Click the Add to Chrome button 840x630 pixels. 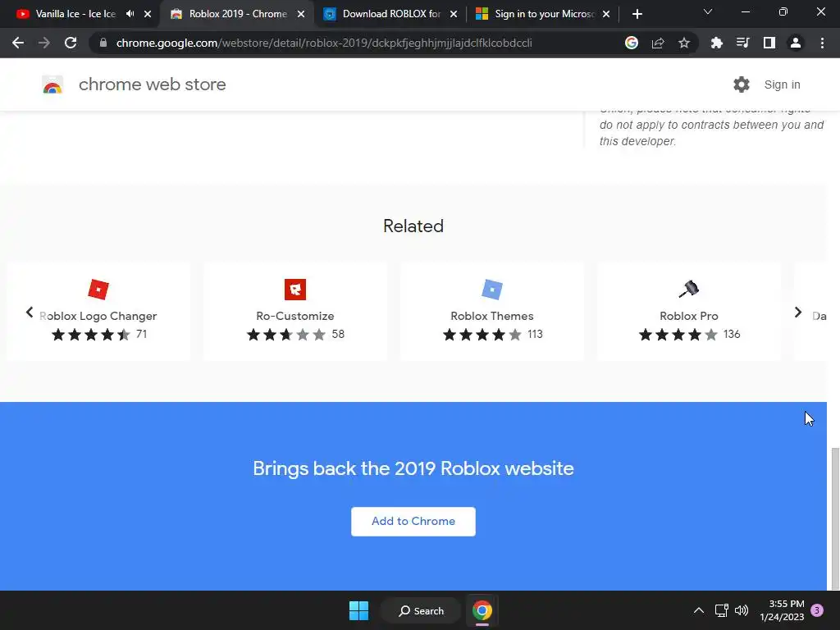413,521
